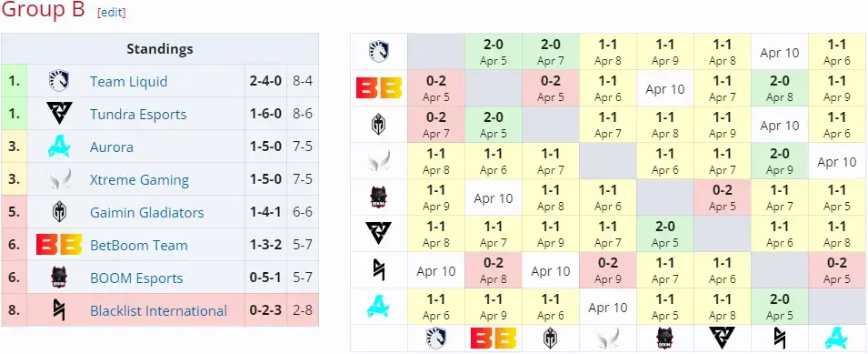Click the Standings table header

pyautogui.click(x=160, y=49)
